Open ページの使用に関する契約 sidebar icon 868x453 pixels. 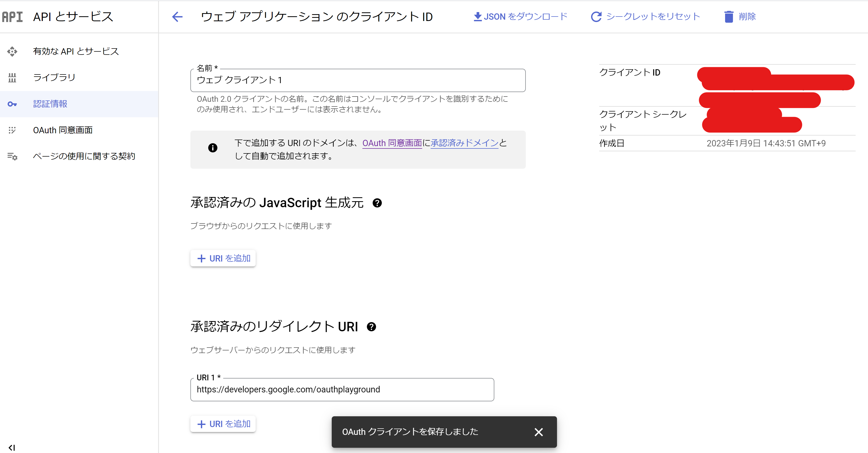12,156
